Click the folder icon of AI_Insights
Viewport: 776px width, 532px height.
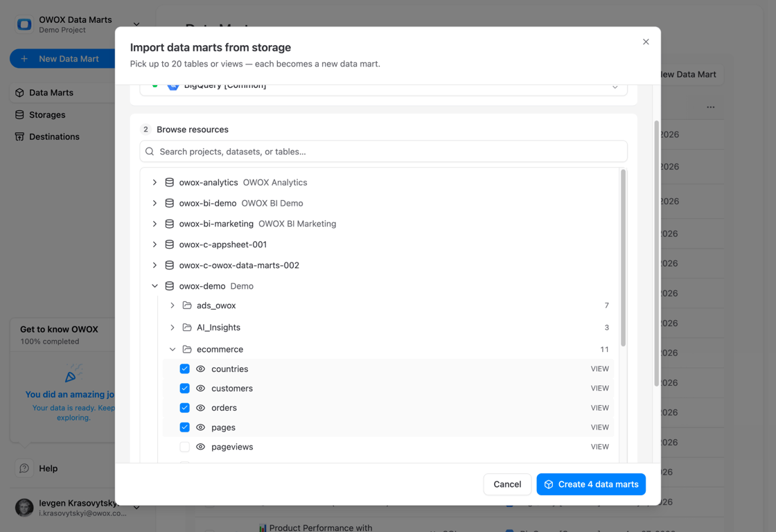tap(187, 328)
